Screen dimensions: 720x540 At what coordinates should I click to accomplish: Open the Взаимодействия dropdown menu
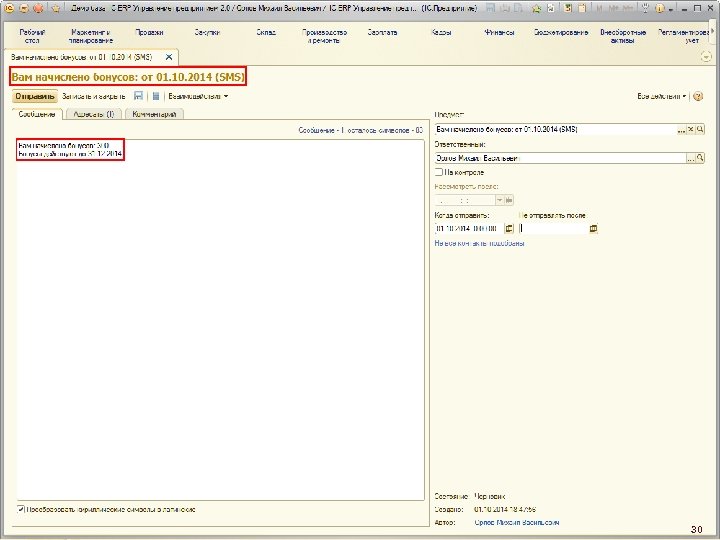[x=198, y=96]
